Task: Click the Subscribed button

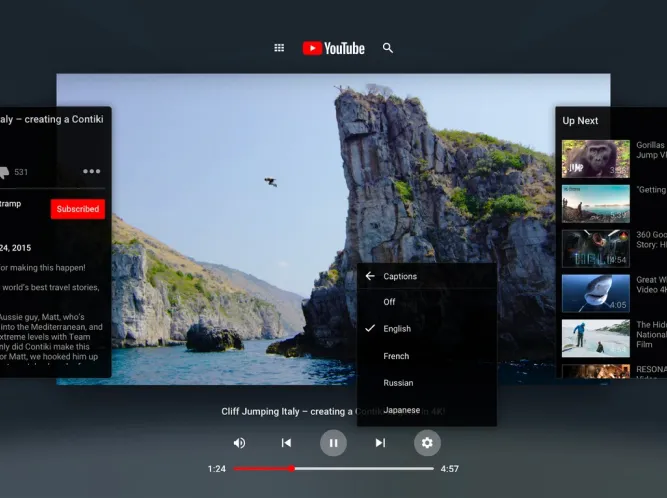Action: (78, 209)
